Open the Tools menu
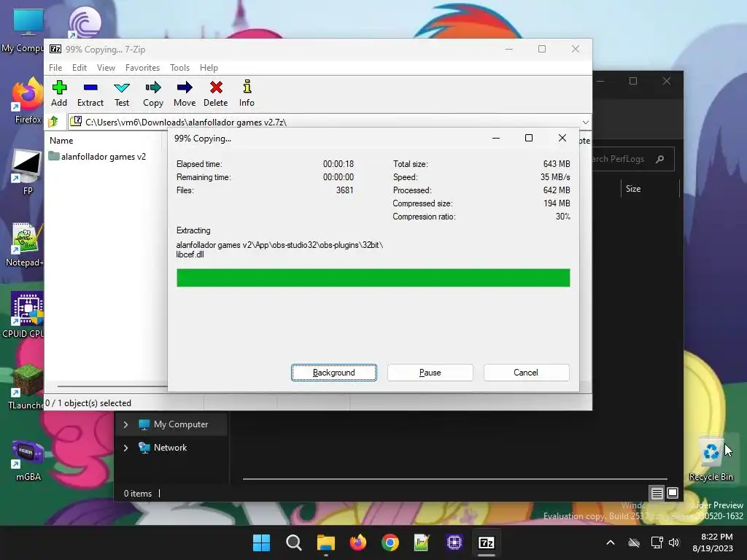The image size is (747, 560). click(179, 68)
